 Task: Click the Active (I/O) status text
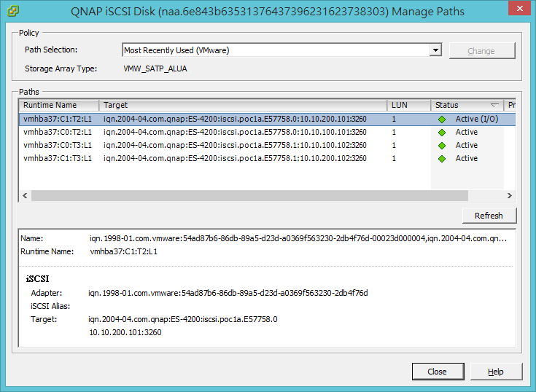[x=476, y=119]
